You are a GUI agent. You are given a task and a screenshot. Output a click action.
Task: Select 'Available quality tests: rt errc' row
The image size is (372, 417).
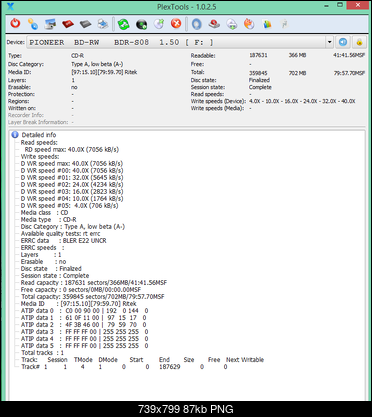[60, 234]
